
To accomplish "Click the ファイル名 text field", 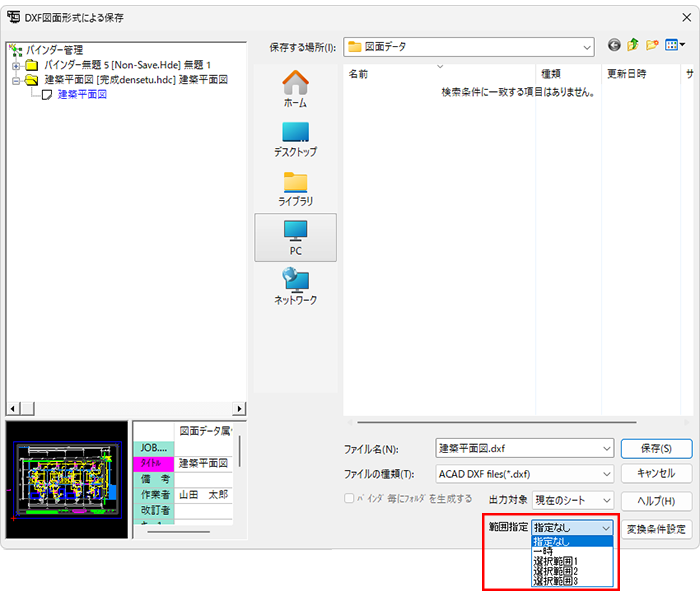I will point(518,448).
